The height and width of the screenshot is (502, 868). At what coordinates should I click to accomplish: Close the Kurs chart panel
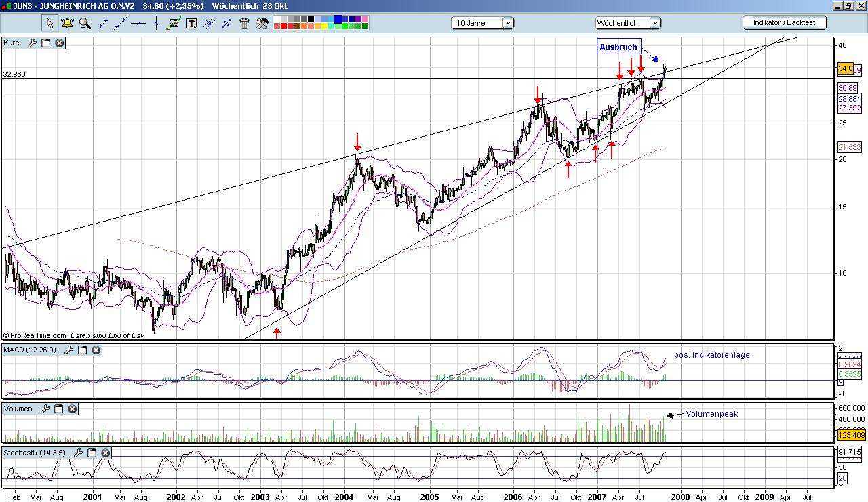tap(59, 43)
